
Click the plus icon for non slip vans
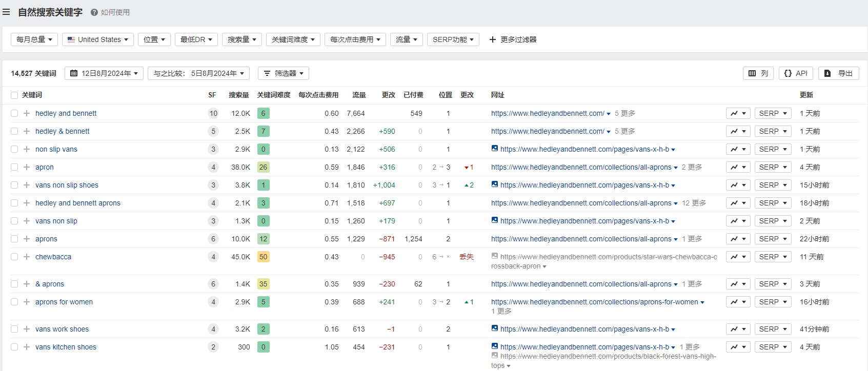(27, 149)
